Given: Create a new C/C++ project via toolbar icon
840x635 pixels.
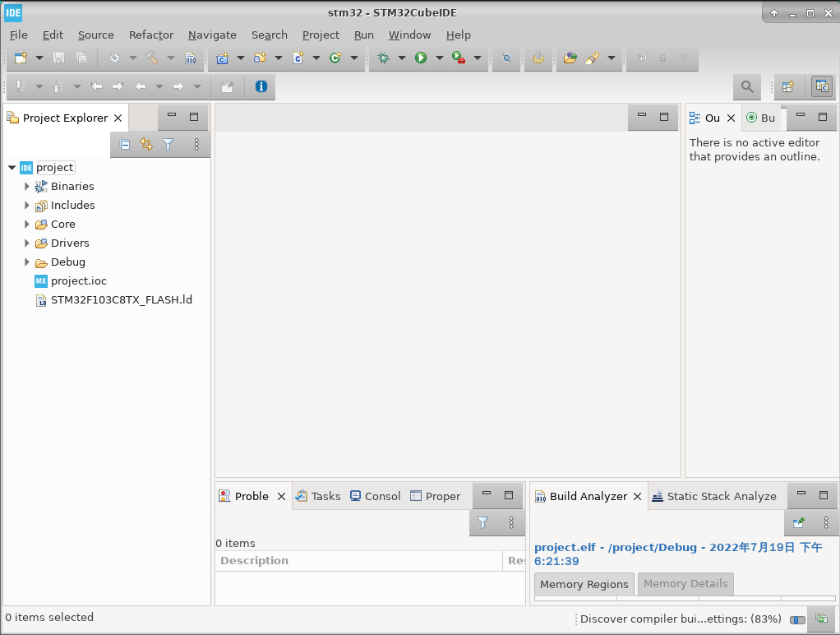Looking at the screenshot, I should point(222,58).
